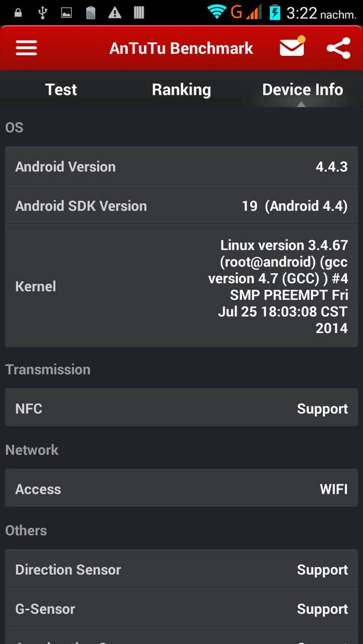Select the Android SDK Version row

point(181,205)
